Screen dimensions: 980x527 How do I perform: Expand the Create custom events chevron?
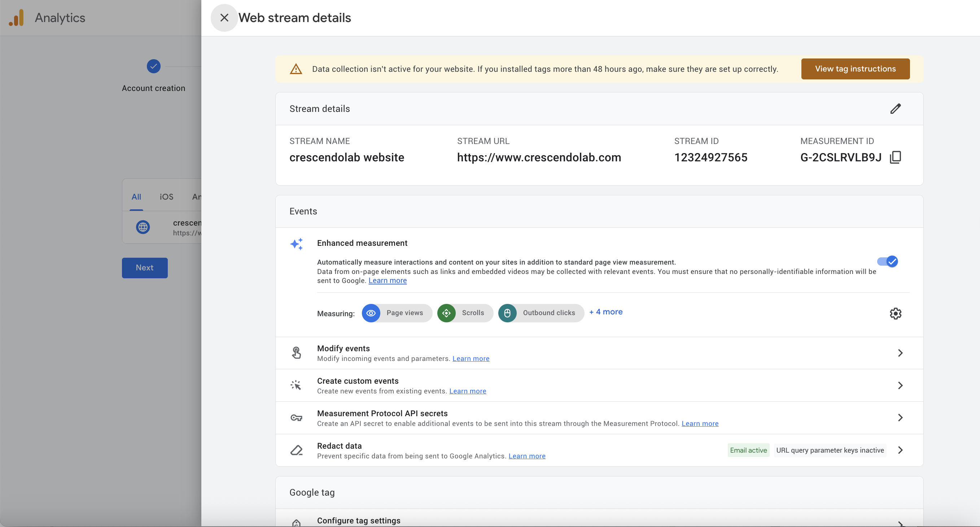[x=900, y=386]
